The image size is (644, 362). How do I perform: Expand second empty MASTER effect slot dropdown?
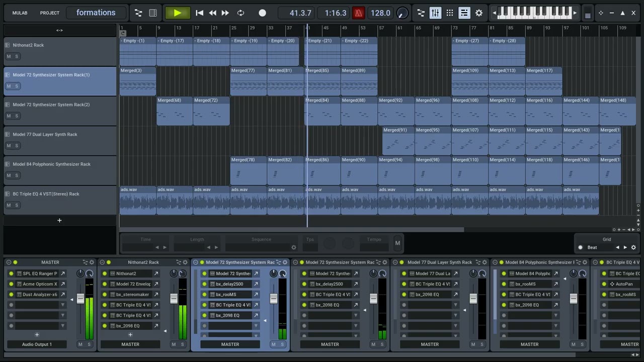(63, 316)
